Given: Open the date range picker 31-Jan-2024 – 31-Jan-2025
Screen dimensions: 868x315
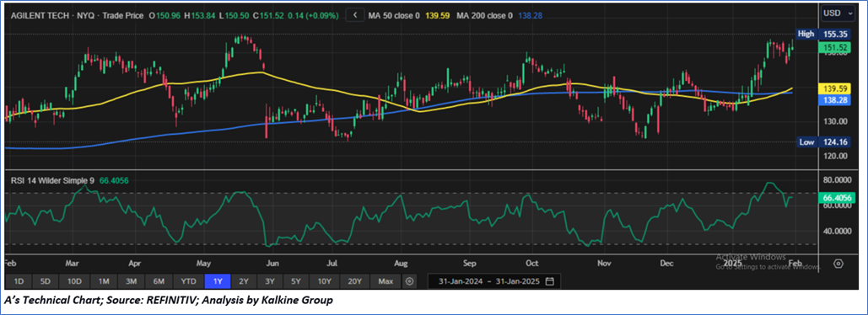Looking at the screenshot, I should point(493,281).
